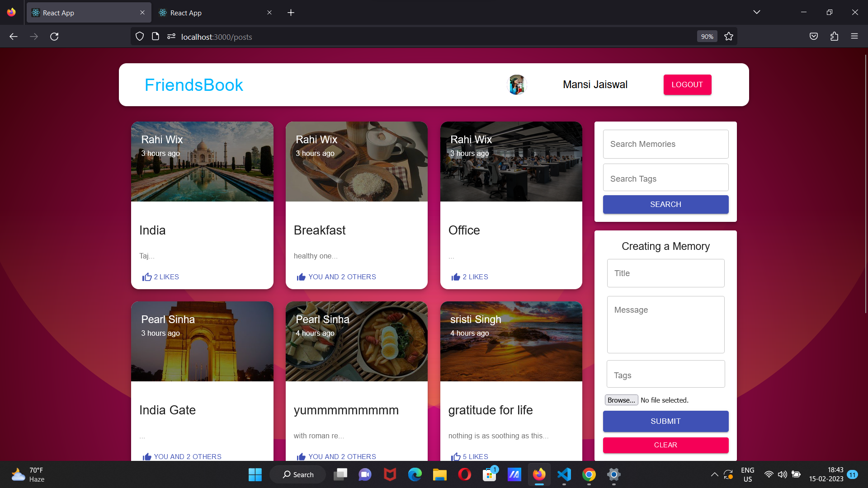Open the Windows Start menu

[255, 474]
